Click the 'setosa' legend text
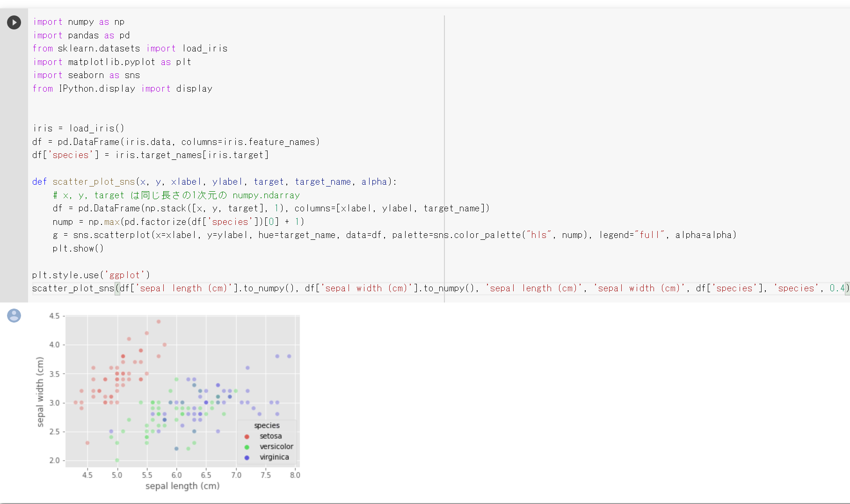This screenshot has height=504, width=850. [271, 436]
